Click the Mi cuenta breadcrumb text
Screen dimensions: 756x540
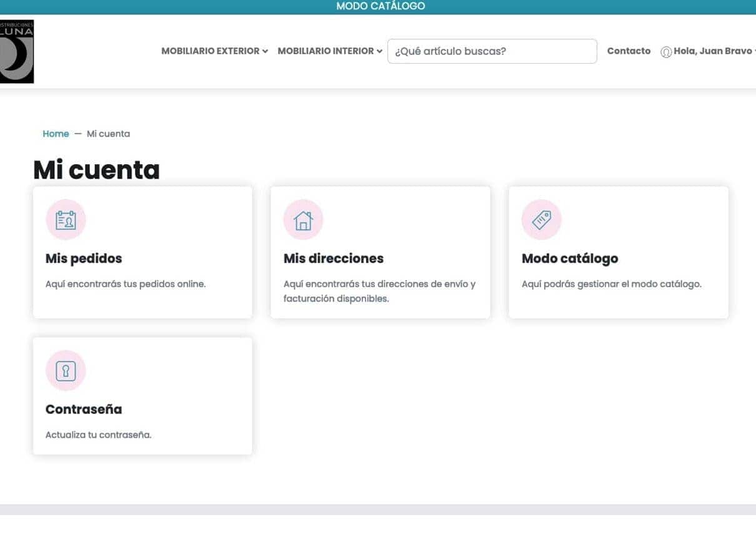point(108,134)
